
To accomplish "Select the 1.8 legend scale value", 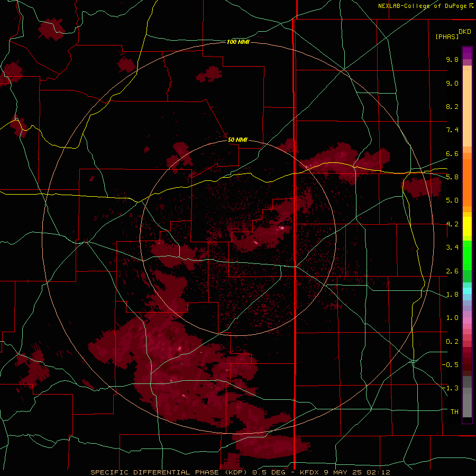I will coord(452,295).
